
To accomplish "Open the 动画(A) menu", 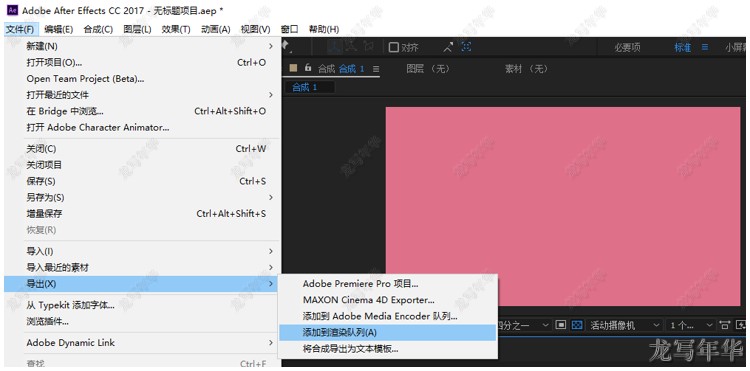I will (216, 29).
